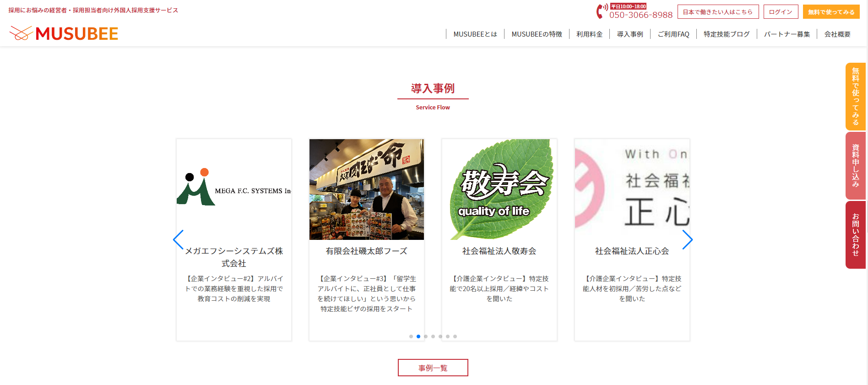This screenshot has width=868, height=385.
Task: Click the Service Flow subtitle
Action: tap(433, 108)
